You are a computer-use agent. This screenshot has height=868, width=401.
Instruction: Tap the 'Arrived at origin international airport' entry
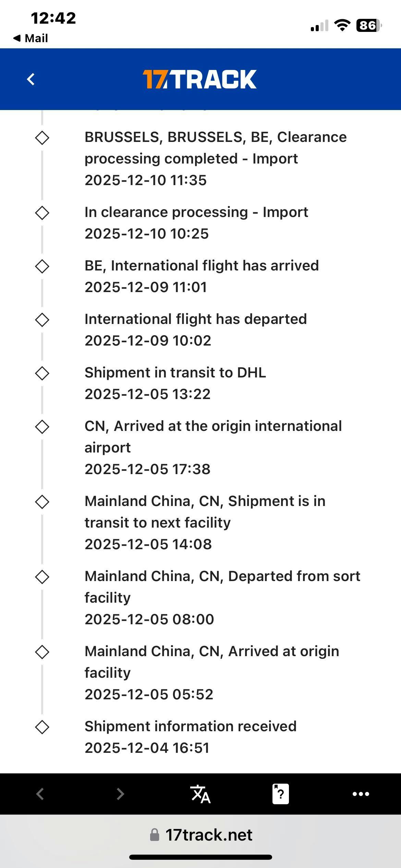coord(213,437)
